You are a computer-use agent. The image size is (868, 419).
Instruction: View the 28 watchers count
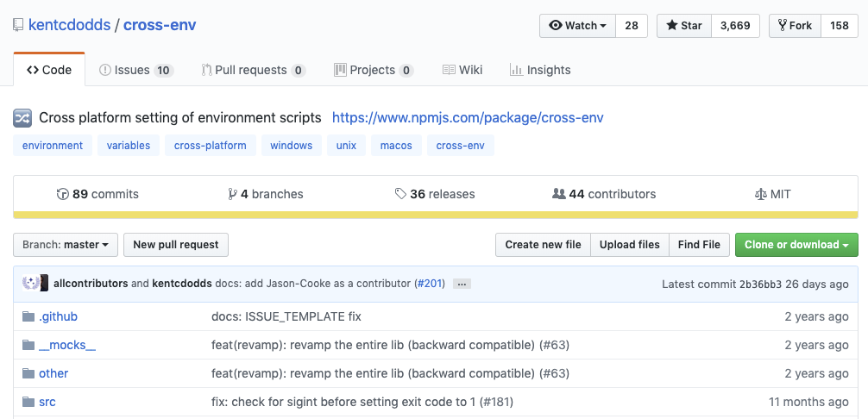(x=631, y=25)
